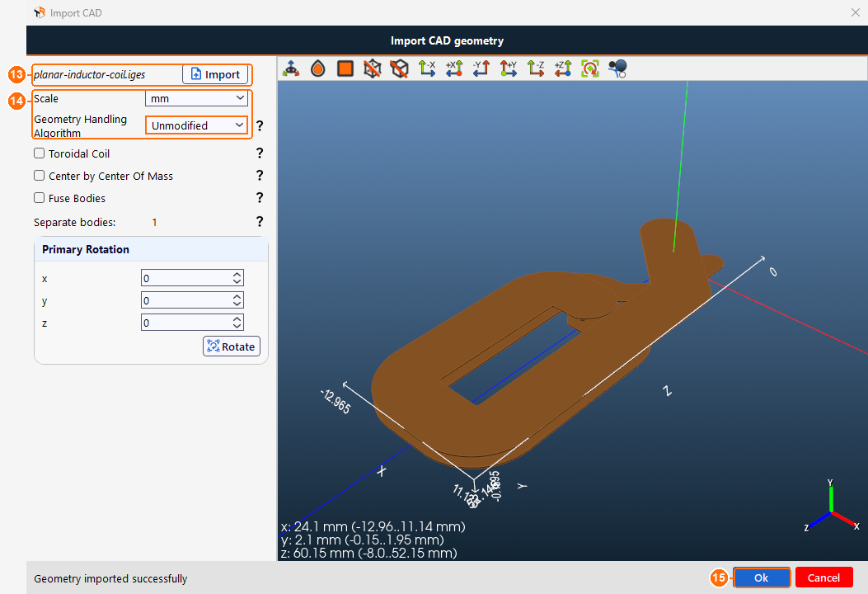The height and width of the screenshot is (594, 868).
Task: Click the reset camera view icon
Action: 590,68
